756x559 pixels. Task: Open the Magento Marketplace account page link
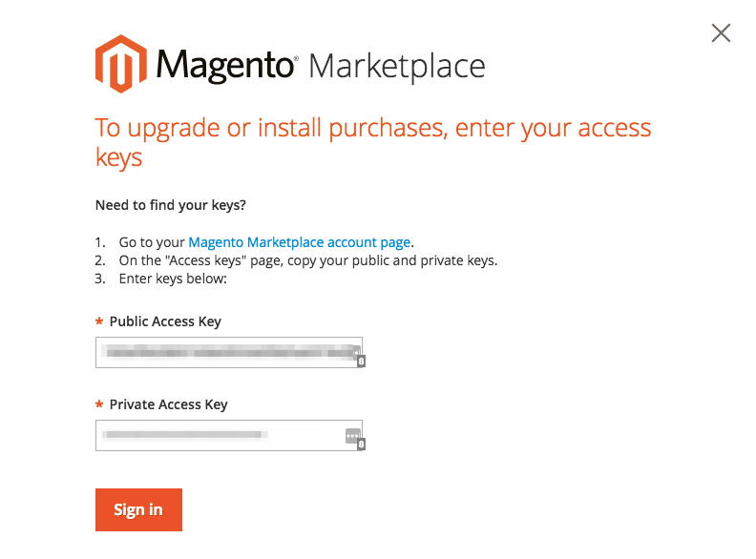pyautogui.click(x=300, y=242)
